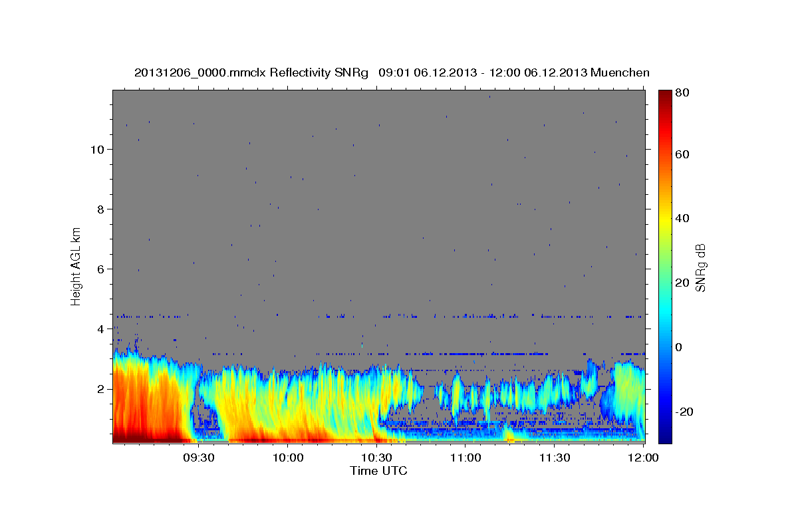The image size is (798, 532).
Task: Click the 11:30 time tick label
Action: (554, 458)
